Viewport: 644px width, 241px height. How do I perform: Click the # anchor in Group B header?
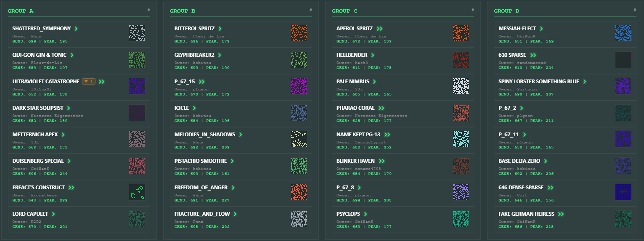pos(310,10)
